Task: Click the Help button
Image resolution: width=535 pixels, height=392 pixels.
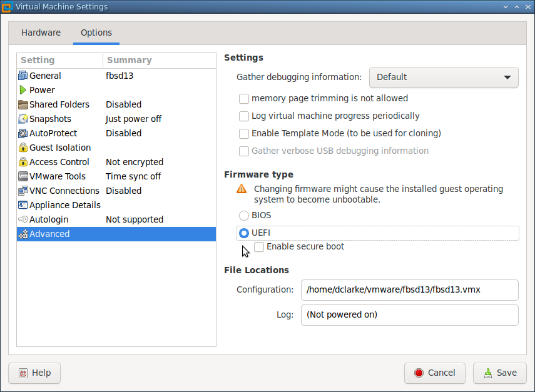Action: click(x=34, y=373)
